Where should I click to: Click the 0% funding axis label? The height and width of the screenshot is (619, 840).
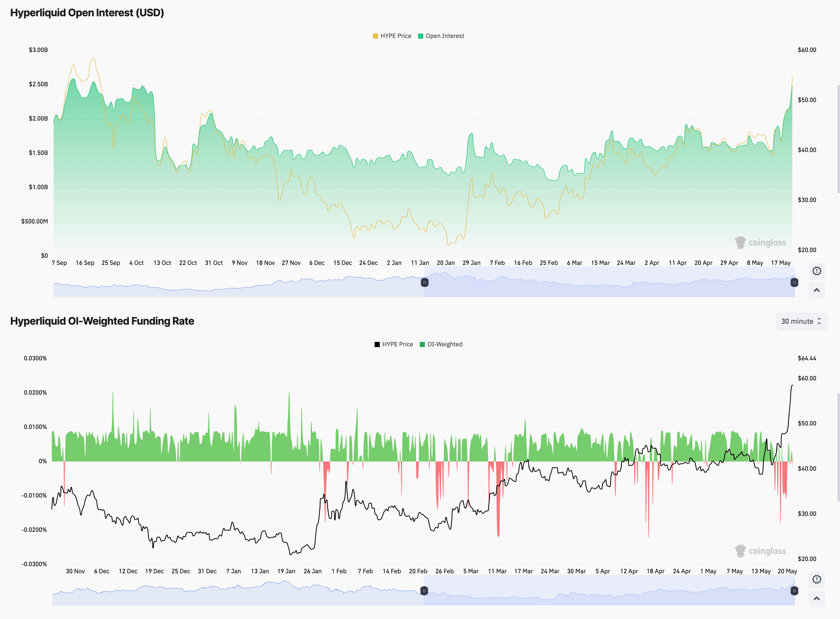tap(43, 461)
